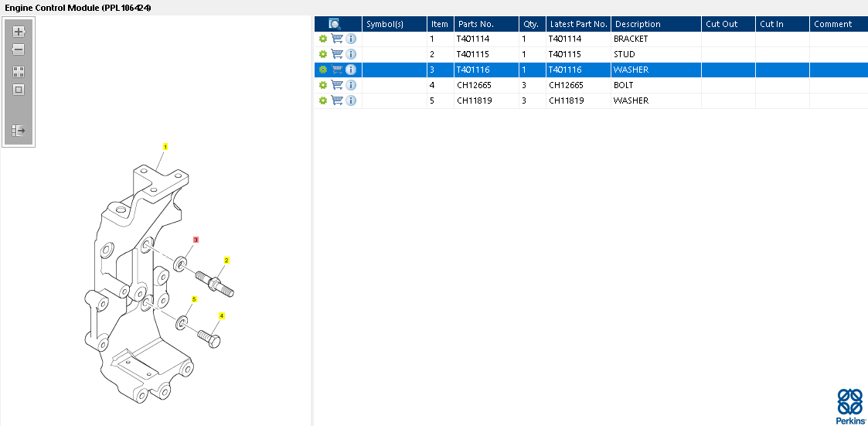868x426 pixels.
Task: Click the gear icon for BRACKET row
Action: tap(323, 39)
